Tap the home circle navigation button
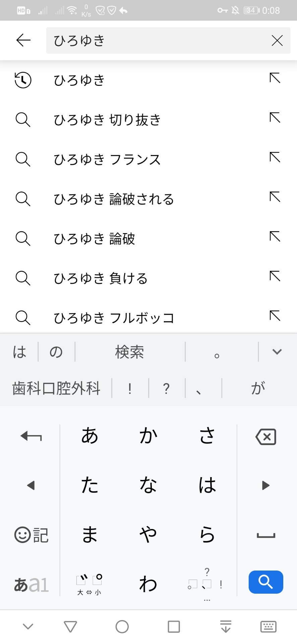The height and width of the screenshot is (644, 297). click(122, 626)
